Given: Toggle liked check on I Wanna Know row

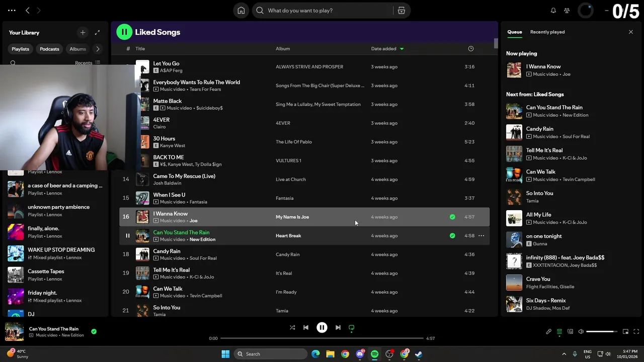Looking at the screenshot, I should click(x=452, y=217).
